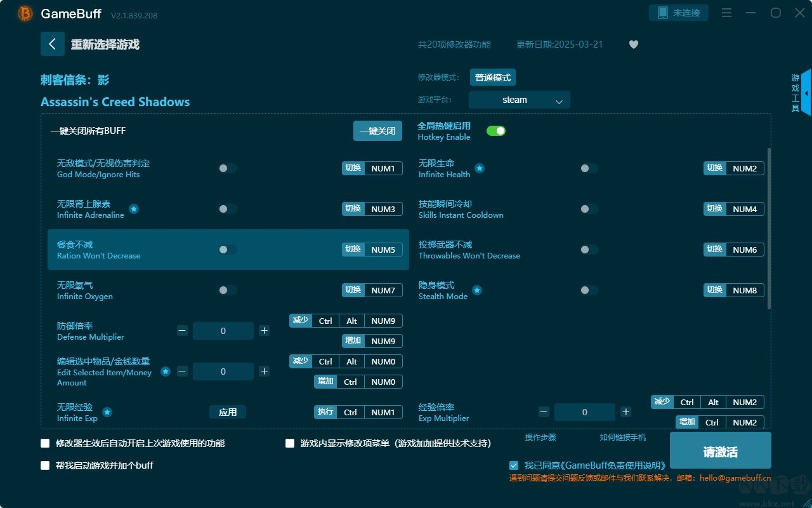
Task: Click the Defense Multiplier value field
Action: click(x=223, y=331)
